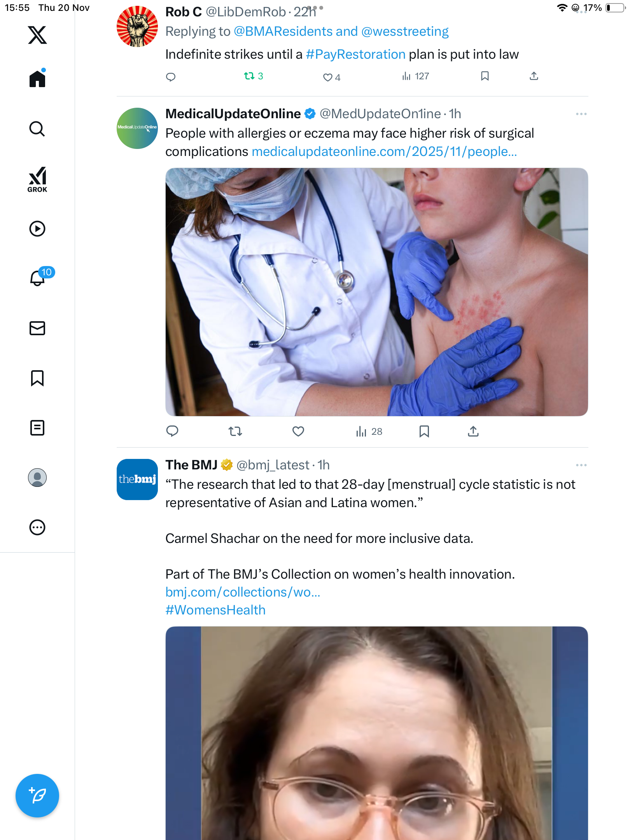
Task: Open the video play icon in sidebar
Action: pyautogui.click(x=37, y=229)
